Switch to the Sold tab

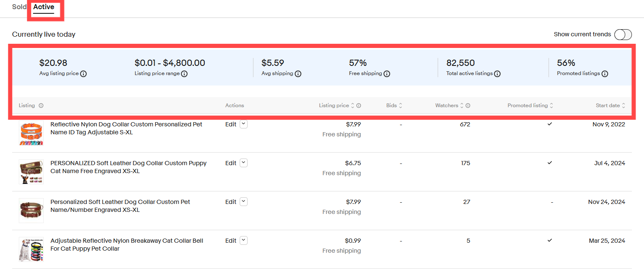(x=19, y=7)
